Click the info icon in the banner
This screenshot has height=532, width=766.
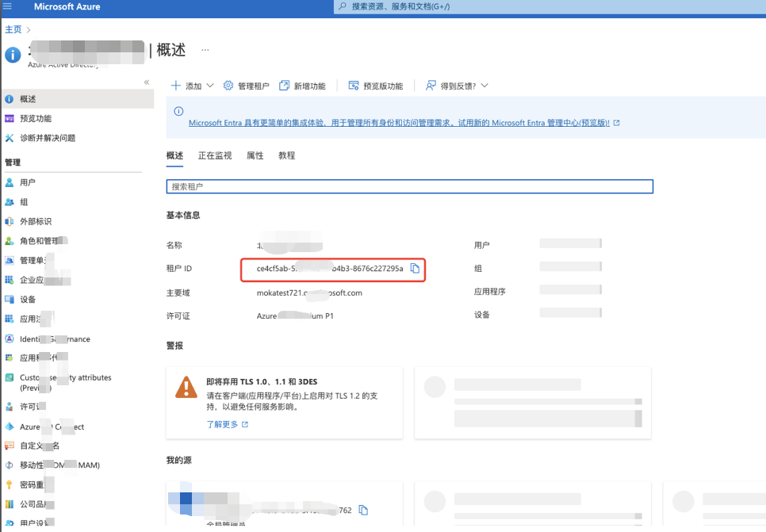pyautogui.click(x=178, y=111)
